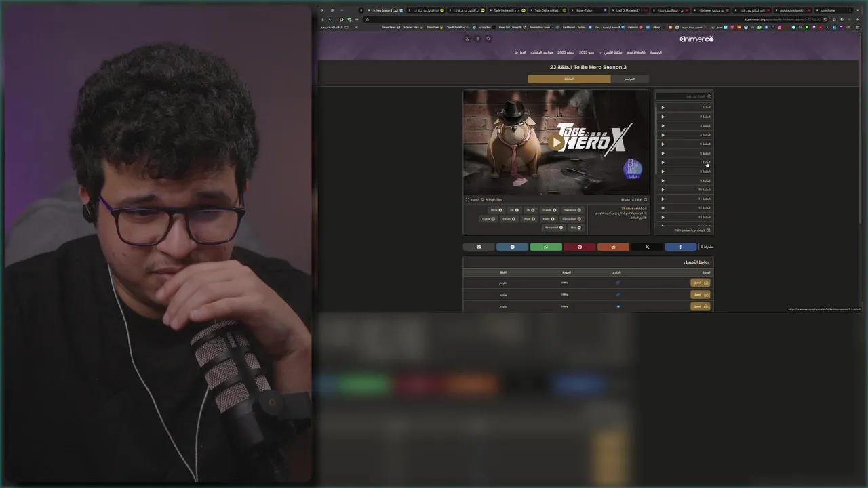Report a problem with the video
This screenshot has width=868, height=488.
click(x=634, y=199)
